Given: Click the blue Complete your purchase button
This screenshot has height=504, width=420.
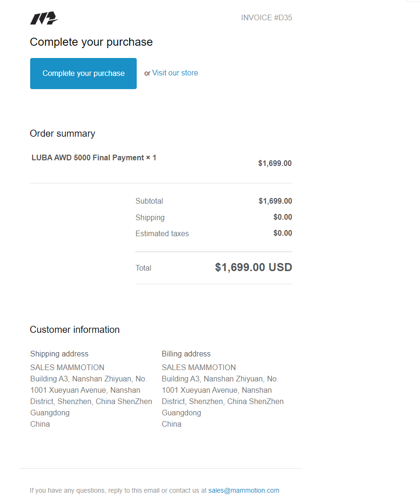Looking at the screenshot, I should coord(83,73).
